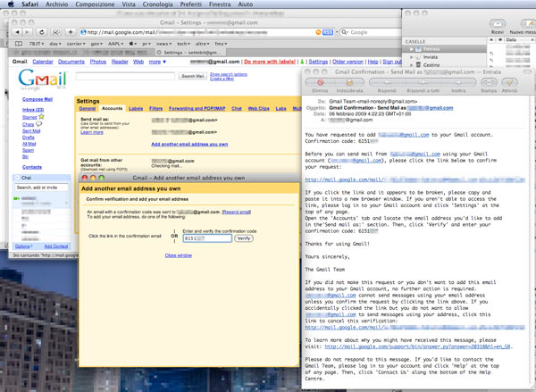The width and height of the screenshot is (536, 392).
Task: Open the Preferiti menu
Action: (x=191, y=4)
